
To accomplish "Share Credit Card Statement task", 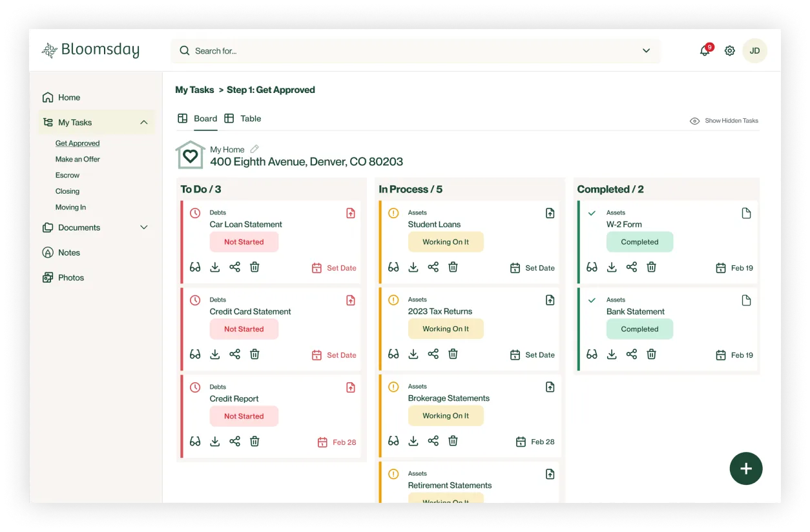I will (235, 354).
